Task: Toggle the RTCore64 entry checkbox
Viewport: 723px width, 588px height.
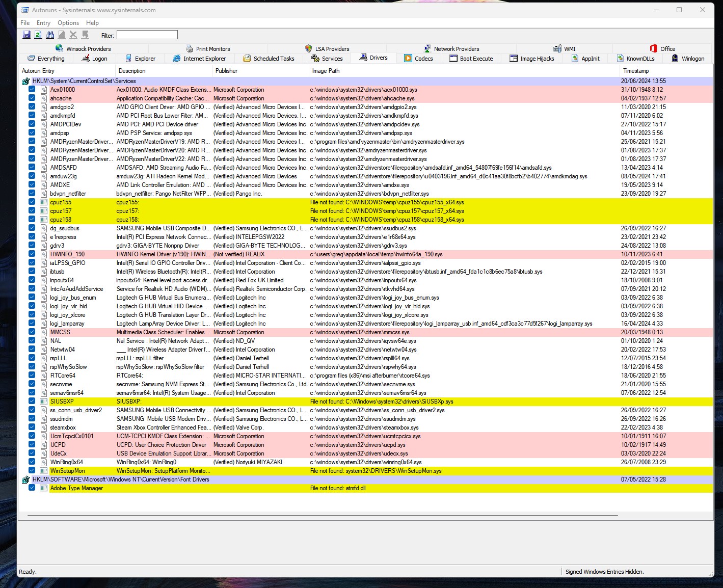Action: [32, 376]
